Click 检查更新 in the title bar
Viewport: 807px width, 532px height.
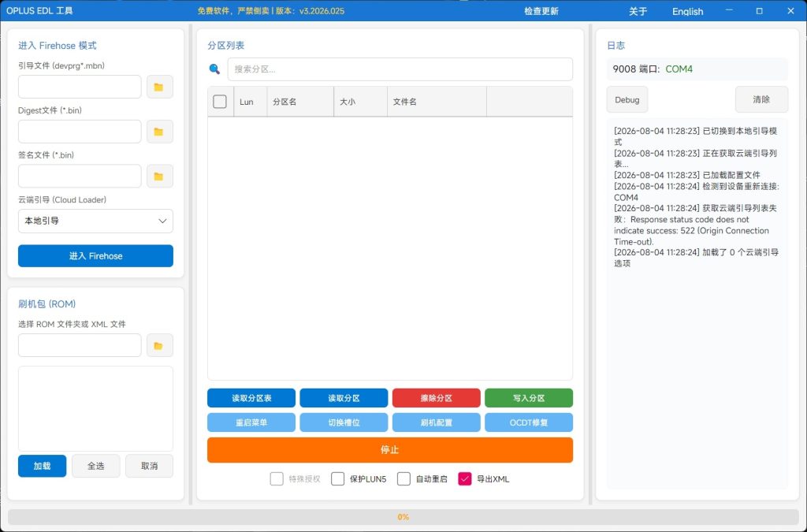click(541, 11)
